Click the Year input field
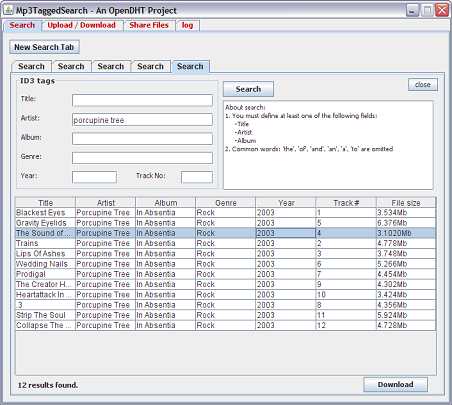The image size is (452, 405). (94, 177)
